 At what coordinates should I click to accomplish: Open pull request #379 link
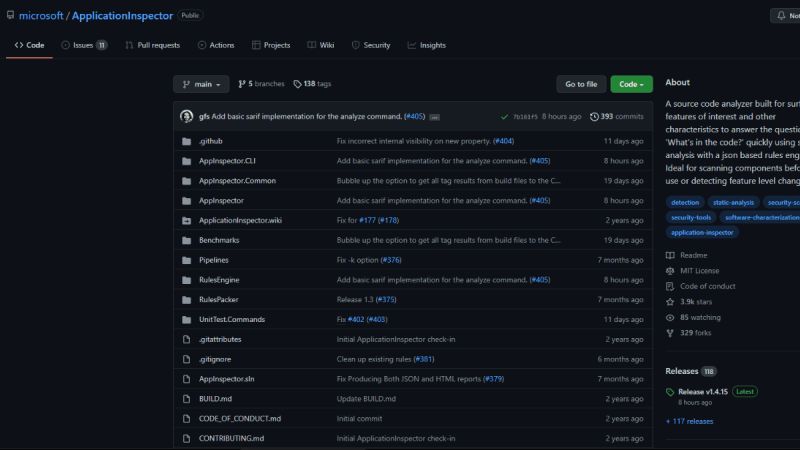click(493, 379)
